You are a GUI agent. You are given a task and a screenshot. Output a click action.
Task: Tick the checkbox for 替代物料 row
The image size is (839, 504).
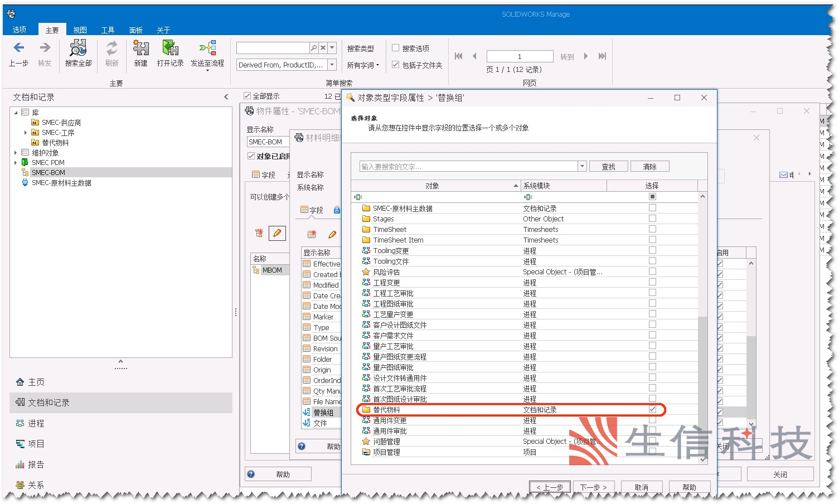coord(652,409)
